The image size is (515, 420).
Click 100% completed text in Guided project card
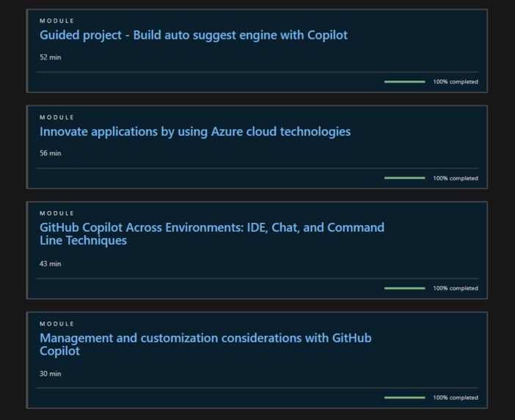click(x=456, y=81)
